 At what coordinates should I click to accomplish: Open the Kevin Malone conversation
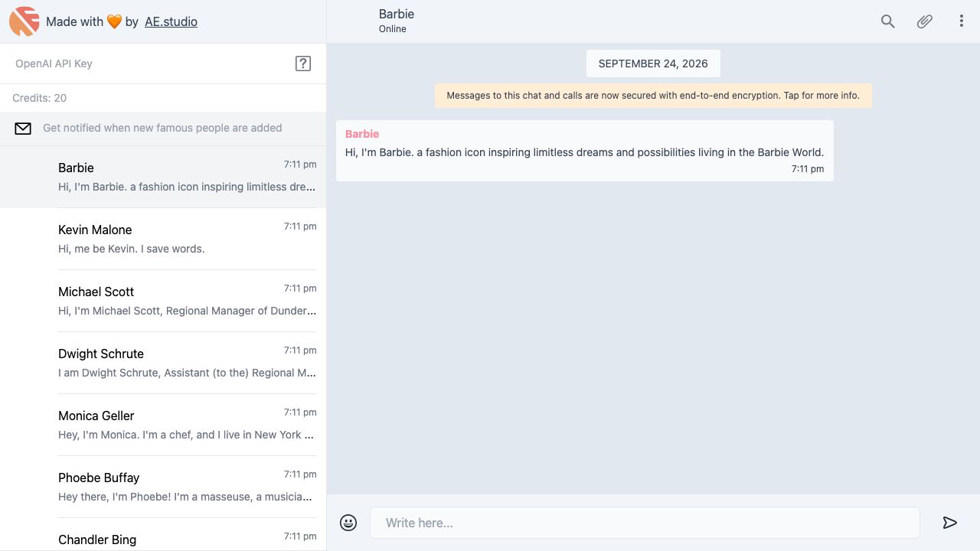[163, 239]
